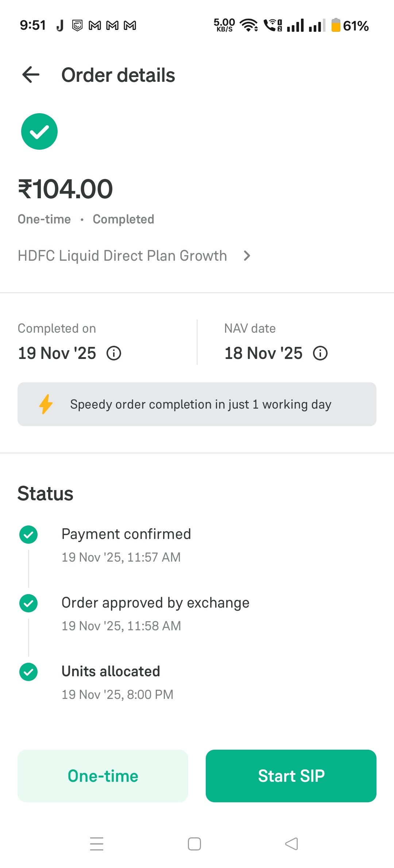Tap the ₹104.00 order amount
Viewport: 394px width, 868px height.
66,189
